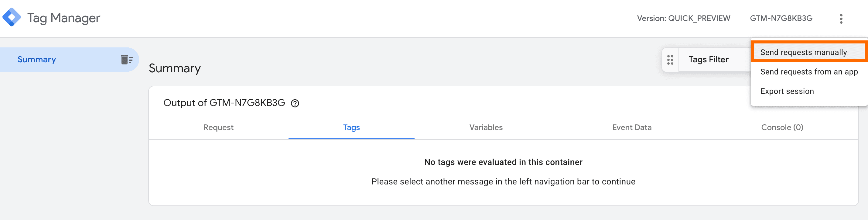Click the Tag Manager diamond logo
The width and height of the screenshot is (868, 220).
tap(12, 18)
